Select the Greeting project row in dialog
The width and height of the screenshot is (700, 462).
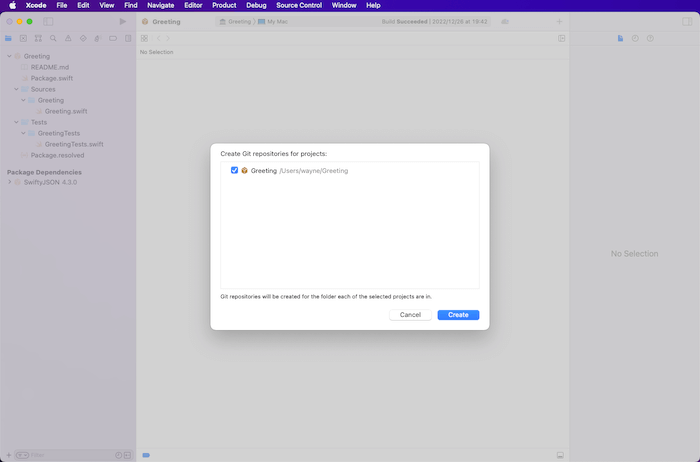pyautogui.click(x=350, y=171)
